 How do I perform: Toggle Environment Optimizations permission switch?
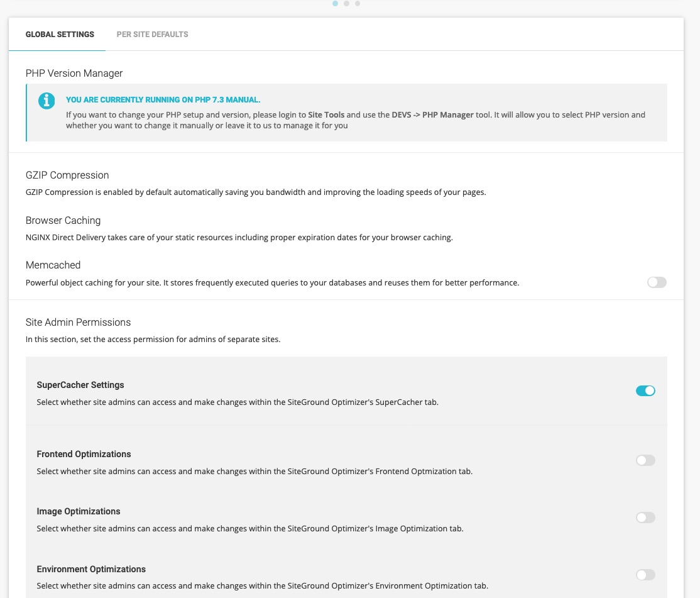click(x=645, y=574)
